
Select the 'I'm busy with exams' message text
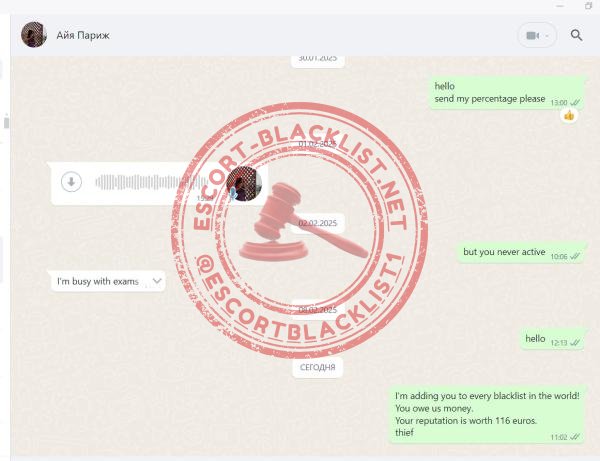coord(98,281)
